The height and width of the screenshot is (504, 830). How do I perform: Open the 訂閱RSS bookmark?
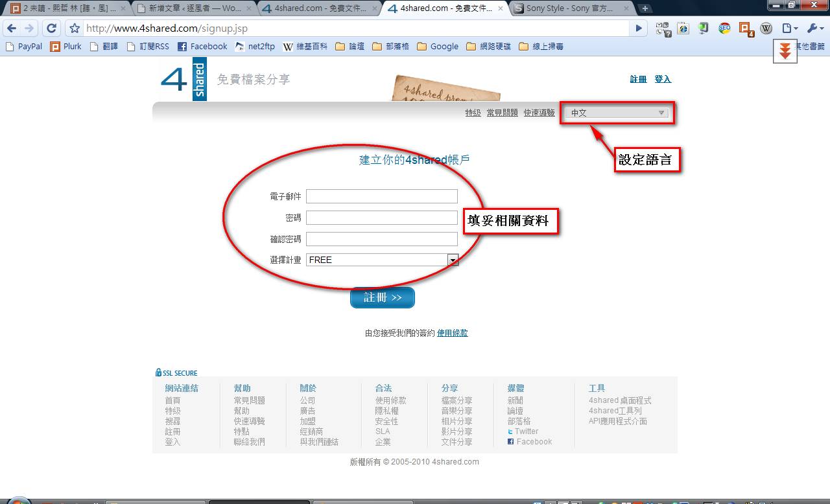click(x=148, y=47)
